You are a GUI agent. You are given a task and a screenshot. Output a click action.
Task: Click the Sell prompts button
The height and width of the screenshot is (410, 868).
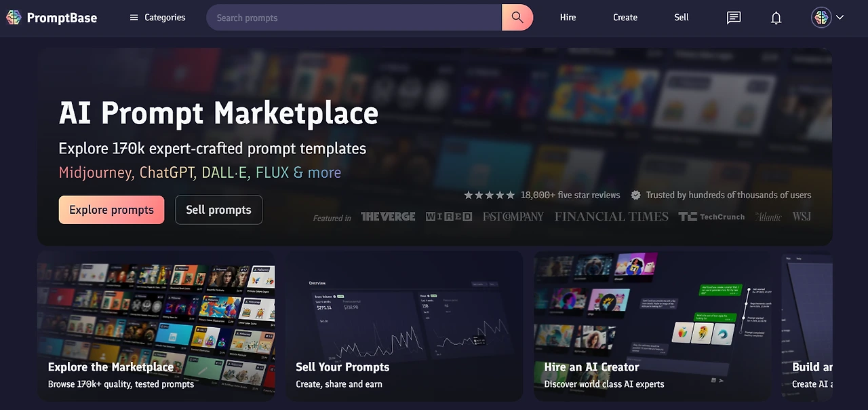(x=218, y=210)
